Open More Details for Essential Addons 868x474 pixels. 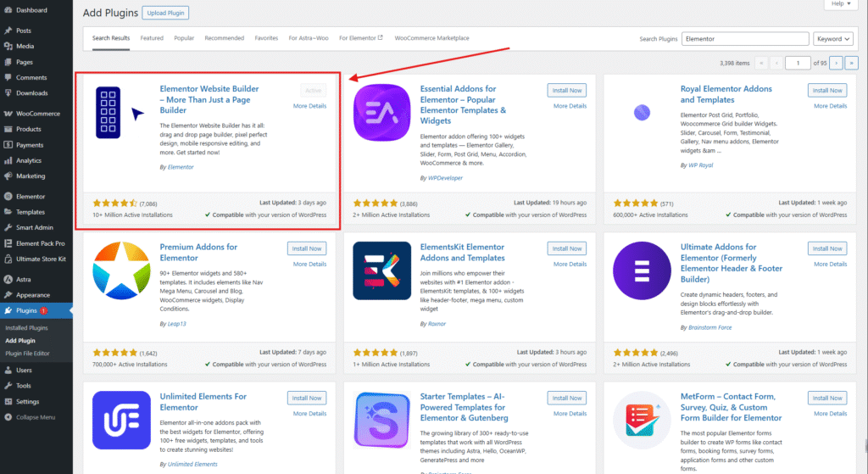pos(570,106)
